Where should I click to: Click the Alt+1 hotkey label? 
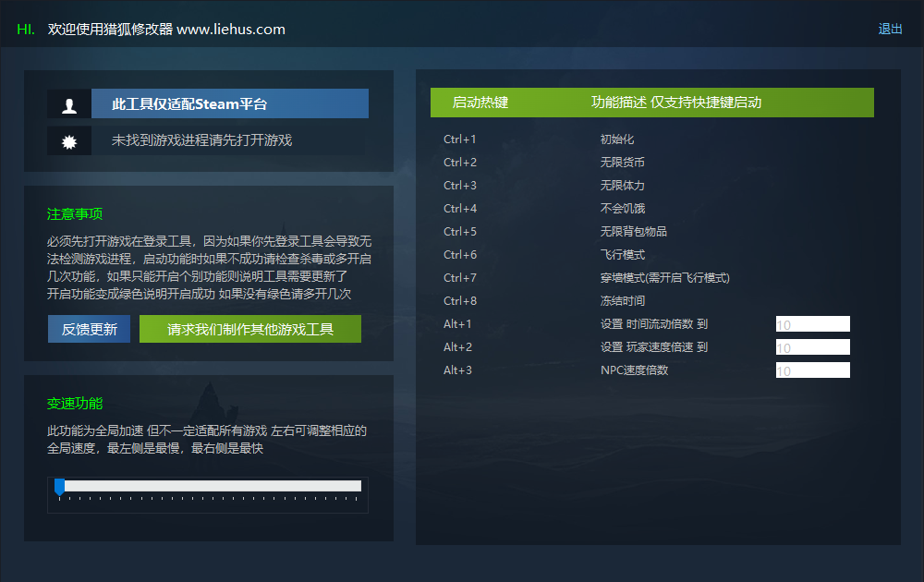point(457,324)
